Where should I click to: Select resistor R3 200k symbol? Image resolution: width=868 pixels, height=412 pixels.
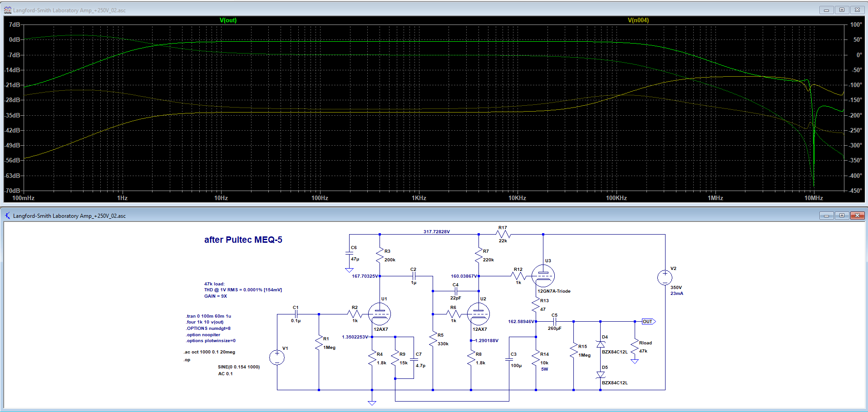pos(380,256)
